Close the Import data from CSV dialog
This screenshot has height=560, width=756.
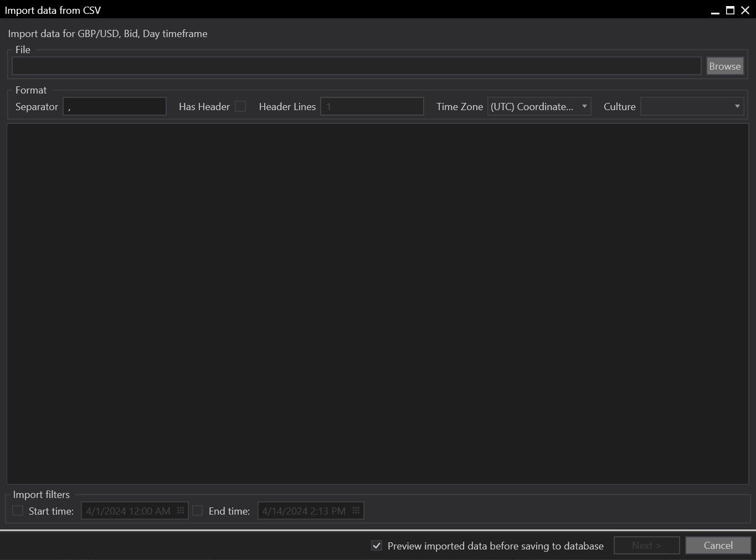pyautogui.click(x=745, y=11)
